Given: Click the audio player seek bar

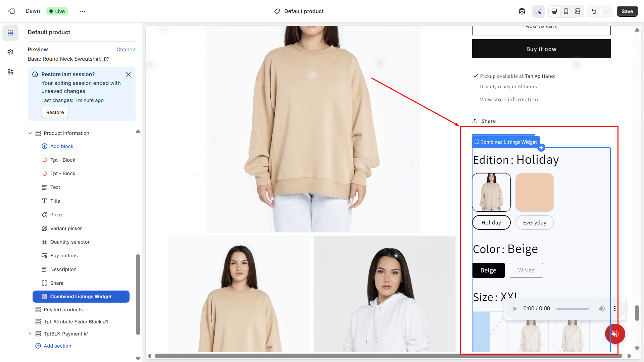Looking at the screenshot, I should click(573, 309).
